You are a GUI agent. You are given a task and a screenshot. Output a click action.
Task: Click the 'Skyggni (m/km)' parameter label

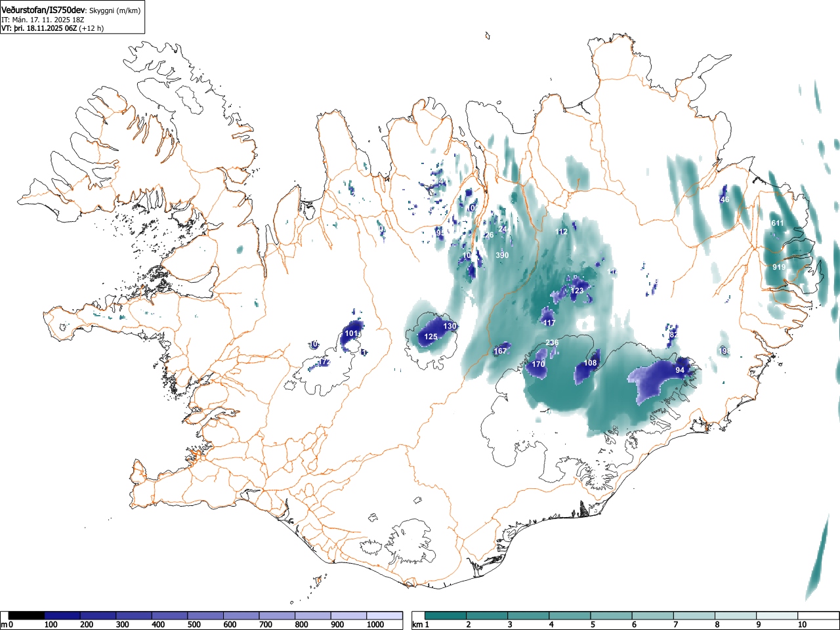(x=115, y=11)
